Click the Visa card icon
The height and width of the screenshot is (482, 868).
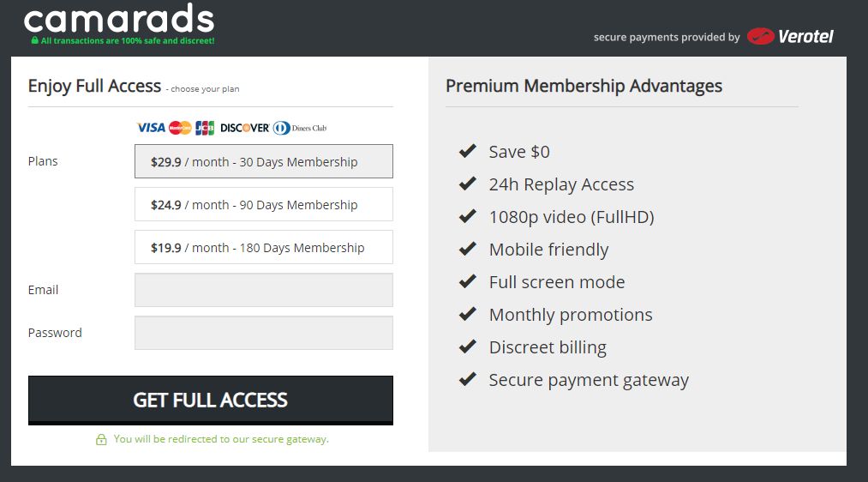pyautogui.click(x=151, y=128)
